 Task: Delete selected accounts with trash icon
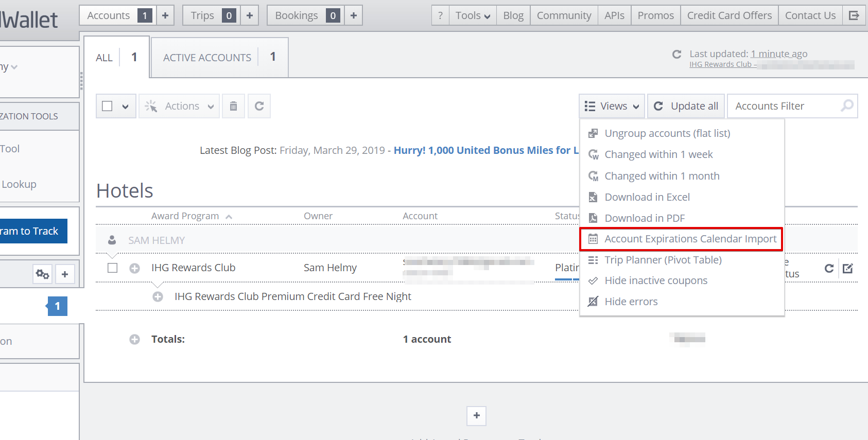233,106
